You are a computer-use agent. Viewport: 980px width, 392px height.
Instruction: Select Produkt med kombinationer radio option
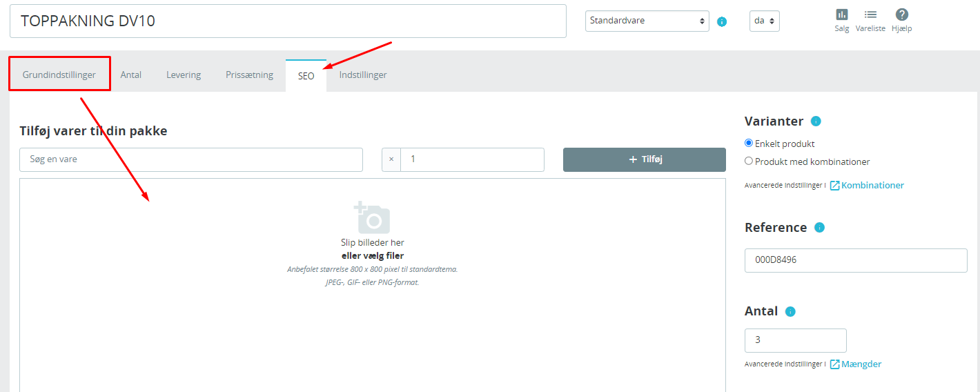click(749, 161)
